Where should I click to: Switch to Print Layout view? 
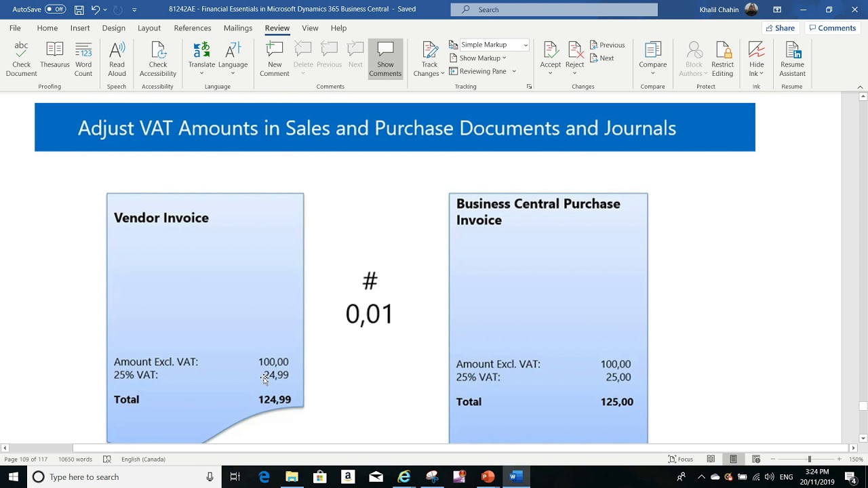click(x=733, y=460)
